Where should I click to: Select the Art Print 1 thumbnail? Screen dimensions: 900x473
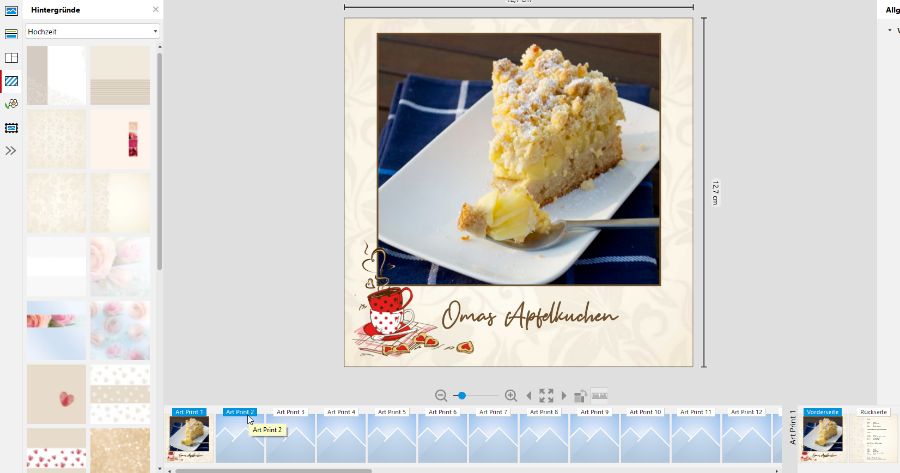(x=189, y=439)
